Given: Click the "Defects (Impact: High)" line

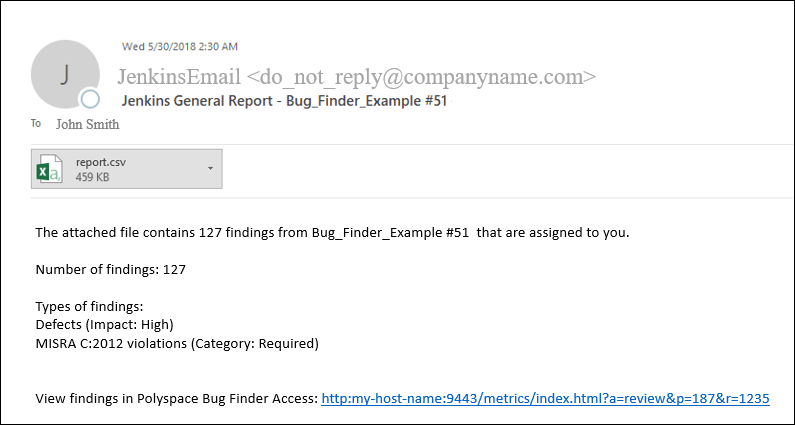Looking at the screenshot, I should [105, 324].
